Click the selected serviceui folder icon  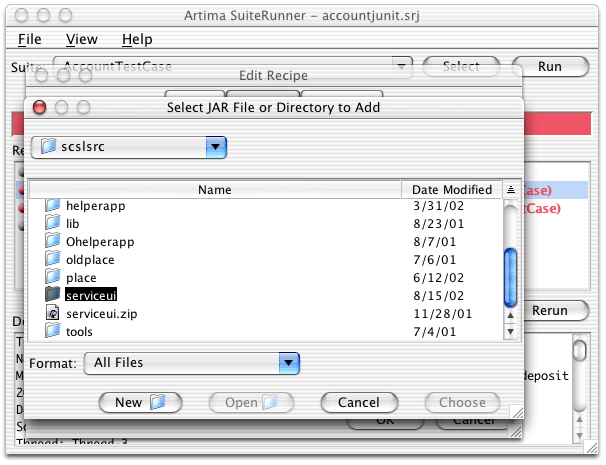click(53, 295)
